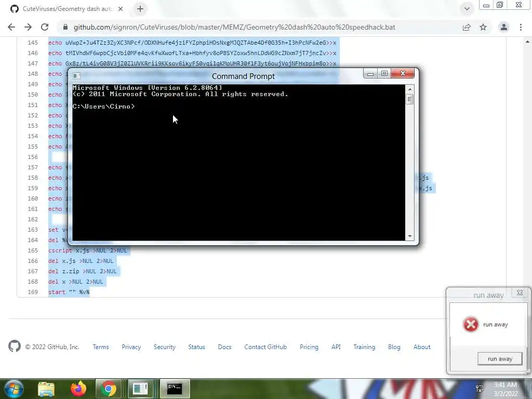This screenshot has height=399, width=532.
Task: Open the Chrome three-dot menu
Action: pyautogui.click(x=521, y=27)
